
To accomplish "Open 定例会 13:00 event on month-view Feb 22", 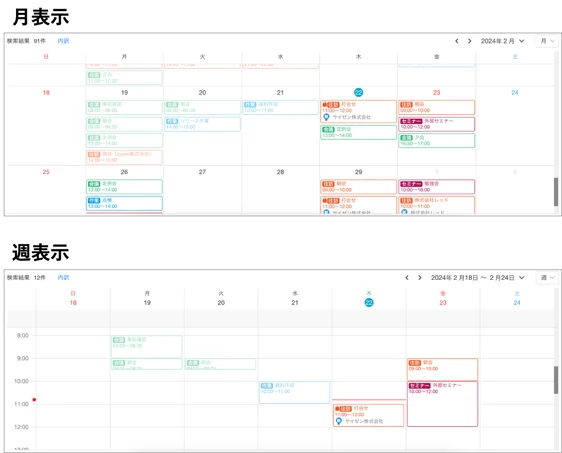I will tap(358, 132).
